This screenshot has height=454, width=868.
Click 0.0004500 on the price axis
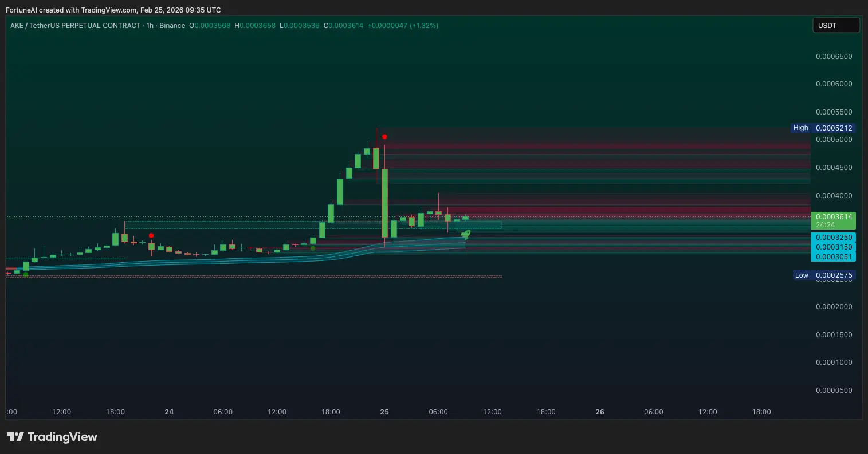pos(834,168)
